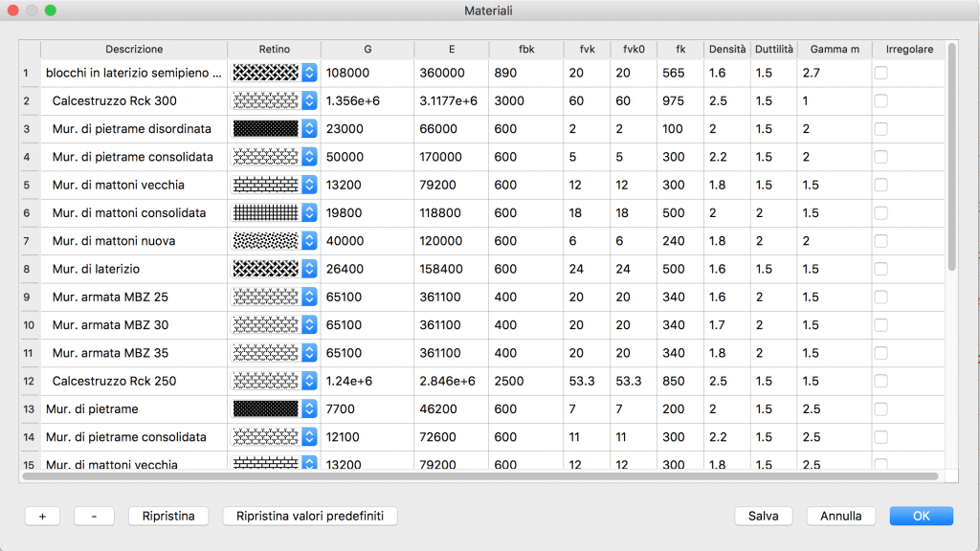Select the hatch pattern swatch for row 14 pietrame consolidata
Image resolution: width=980 pixels, height=551 pixels.
point(266,436)
